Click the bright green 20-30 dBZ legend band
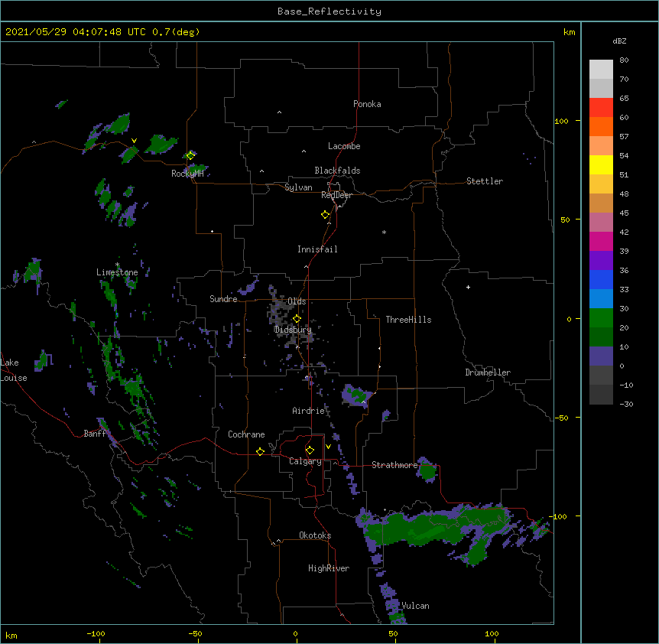This screenshot has width=659, height=644. pos(601,318)
